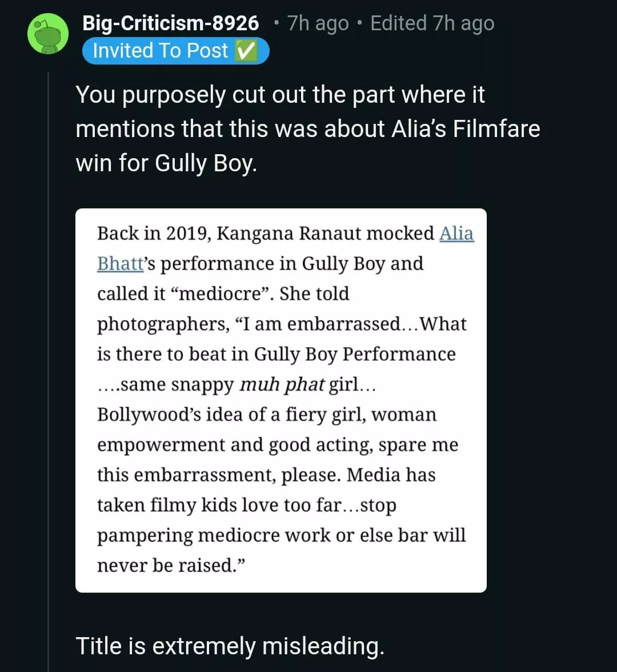Click the italic muh phat text
Viewport: 617px width, 672px height.
click(282, 385)
